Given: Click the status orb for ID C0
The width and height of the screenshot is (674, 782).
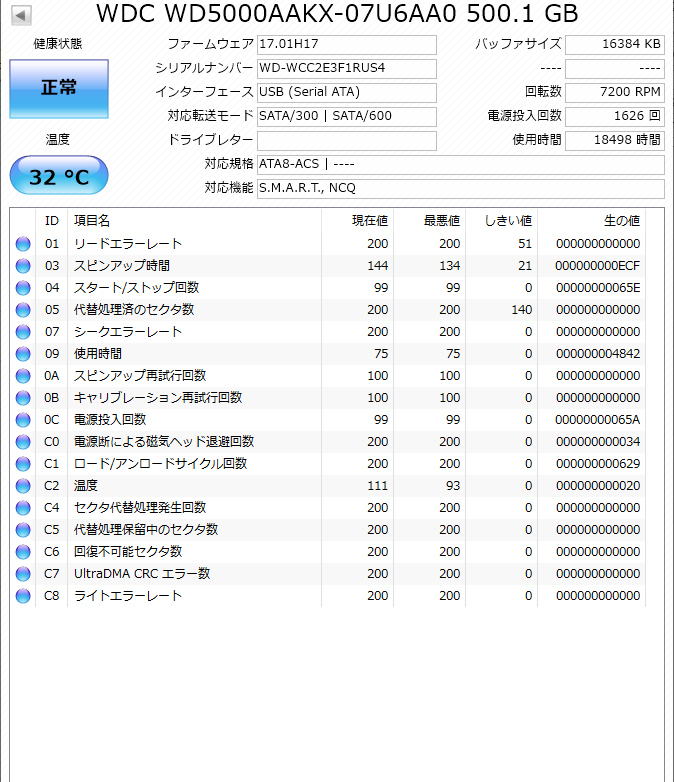Looking at the screenshot, I should 23,441.
